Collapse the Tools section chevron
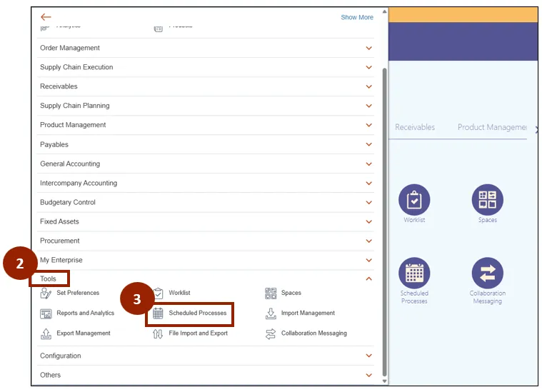This screenshot has width=542, height=392. pyautogui.click(x=368, y=278)
